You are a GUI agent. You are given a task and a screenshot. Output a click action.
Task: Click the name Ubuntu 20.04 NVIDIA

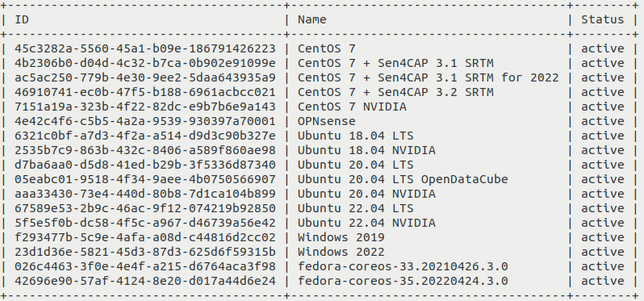(366, 194)
